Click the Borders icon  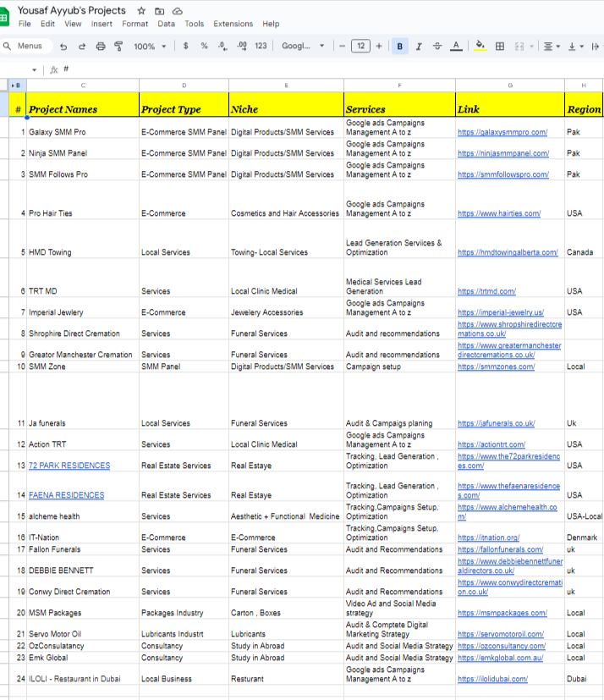(500, 46)
